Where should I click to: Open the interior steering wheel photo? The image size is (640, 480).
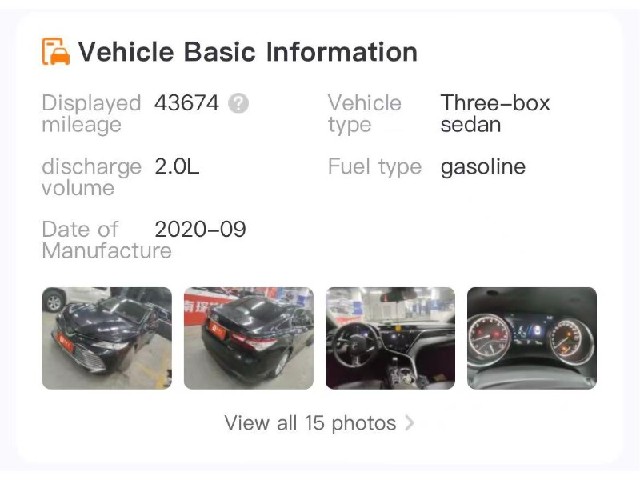(390, 338)
